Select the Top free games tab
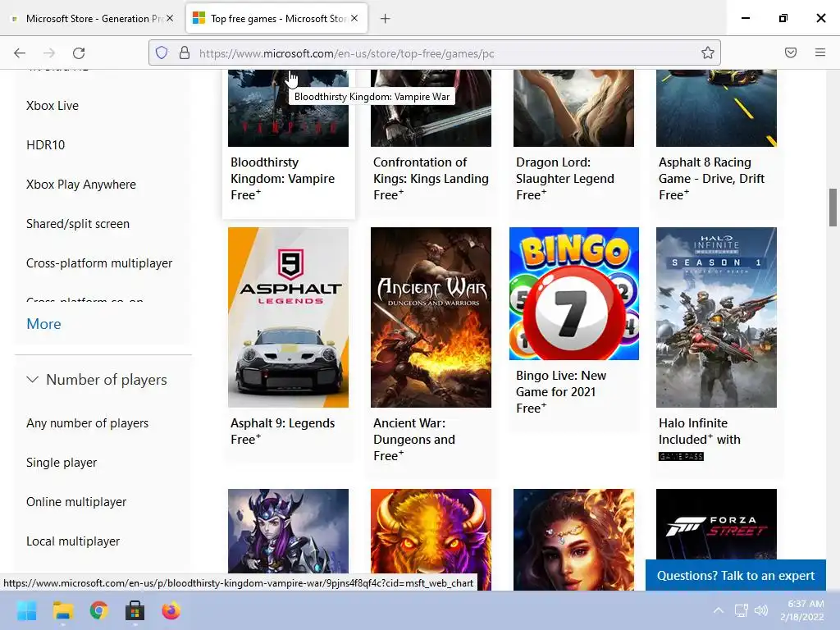 pos(277,19)
